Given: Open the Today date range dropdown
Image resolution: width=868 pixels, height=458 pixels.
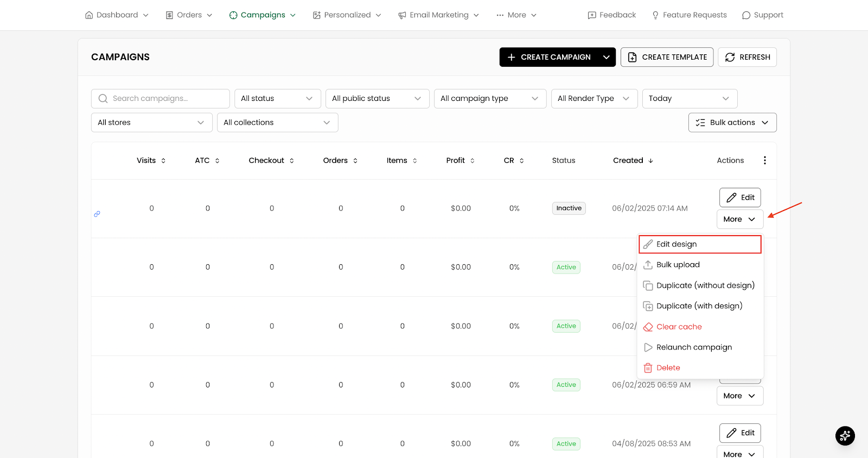Looking at the screenshot, I should pos(690,99).
